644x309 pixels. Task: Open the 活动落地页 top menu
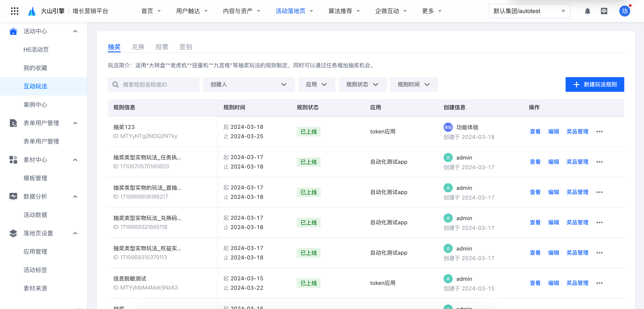coord(294,11)
